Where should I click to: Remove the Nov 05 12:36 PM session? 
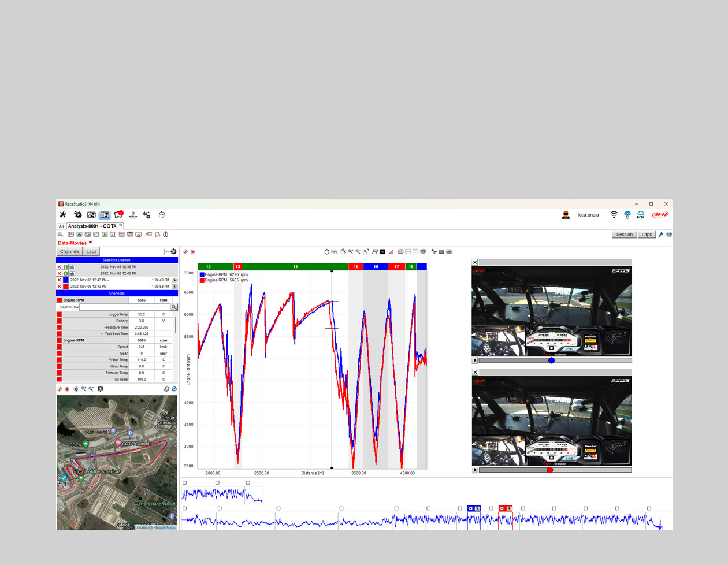coord(59,267)
